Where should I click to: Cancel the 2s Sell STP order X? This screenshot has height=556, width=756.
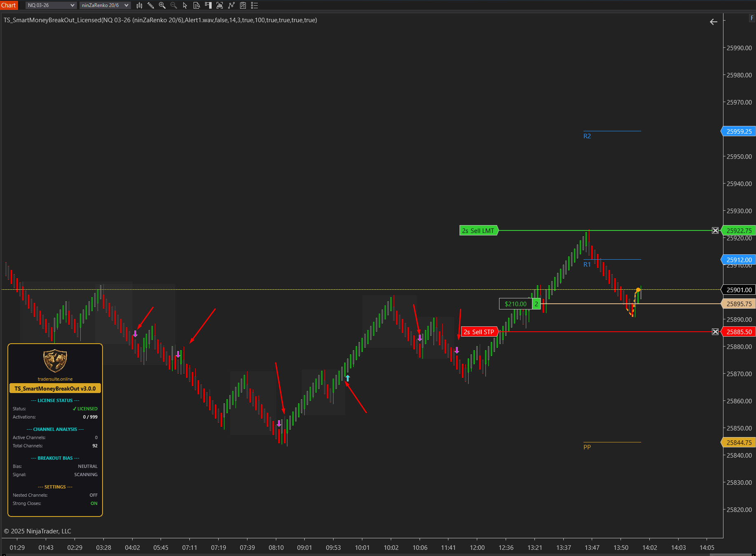(x=715, y=332)
